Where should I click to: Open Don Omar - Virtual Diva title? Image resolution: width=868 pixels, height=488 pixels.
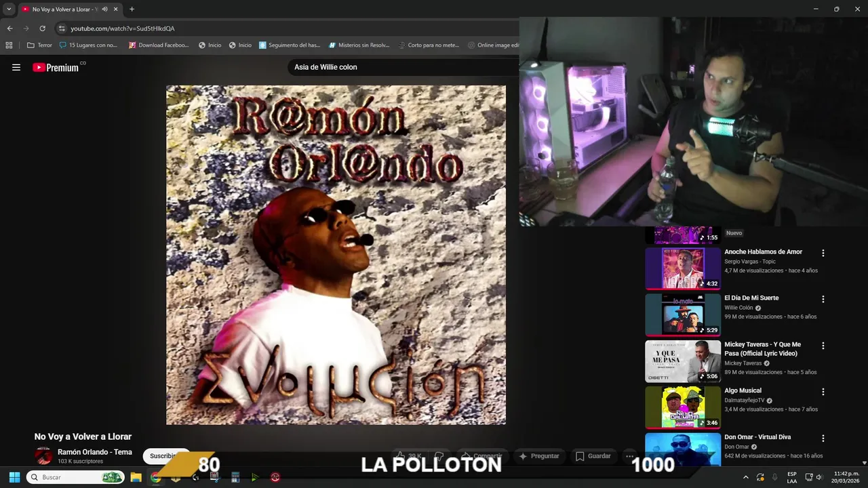tap(757, 437)
